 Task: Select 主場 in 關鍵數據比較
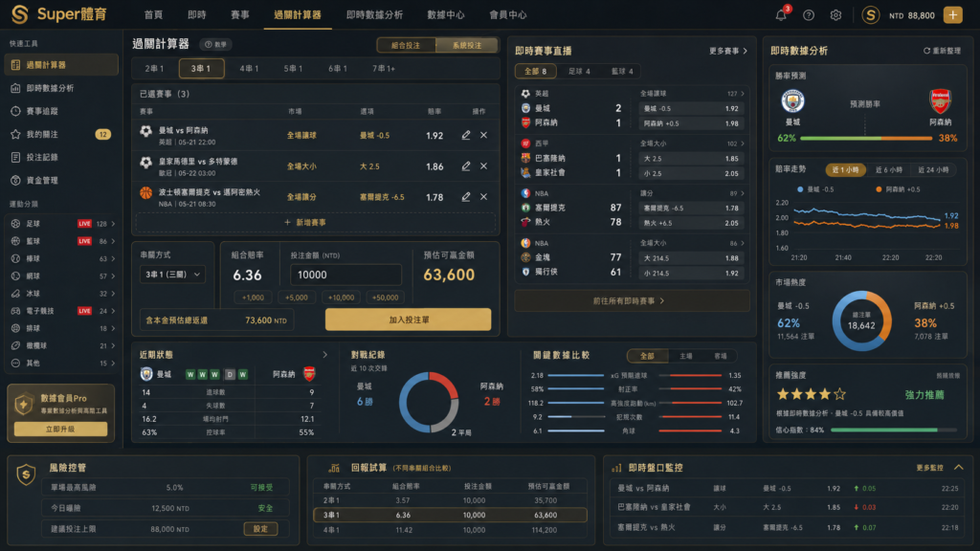(685, 356)
